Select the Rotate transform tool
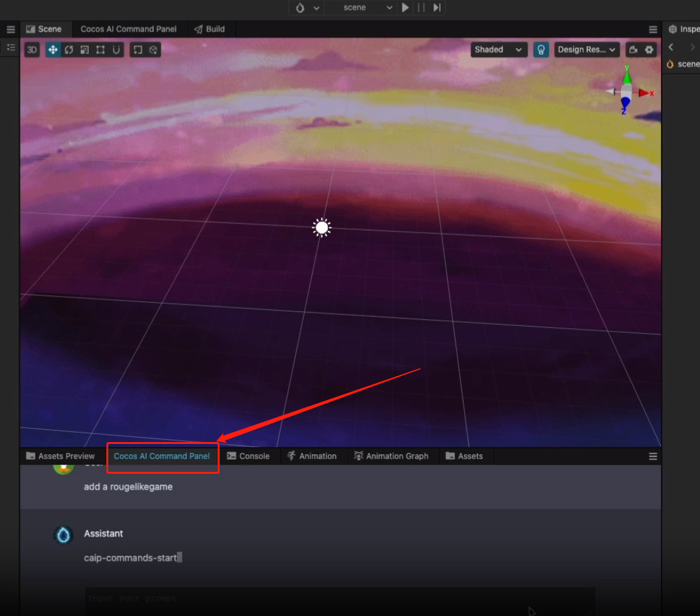Viewport: 700px width, 616px height. (x=69, y=49)
